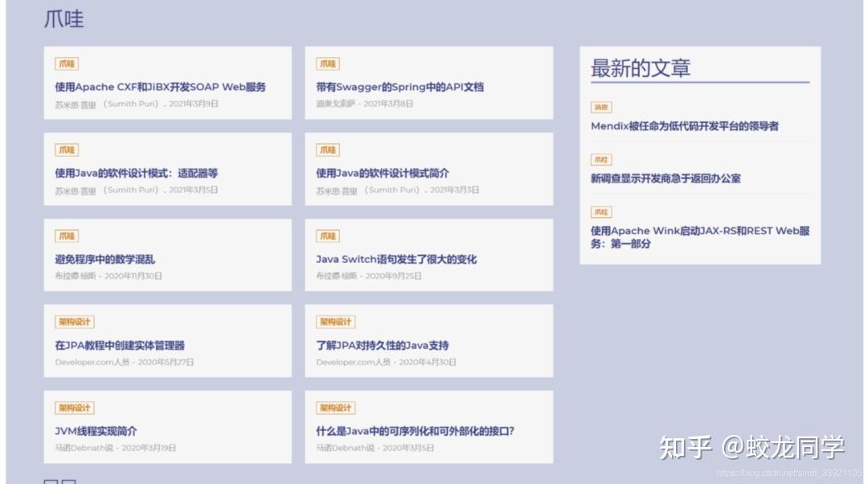The image size is (868, 484).
Task: Open the article 使用Apache CXF和JiBX开发SOAP Web服务
Action: coord(158,87)
